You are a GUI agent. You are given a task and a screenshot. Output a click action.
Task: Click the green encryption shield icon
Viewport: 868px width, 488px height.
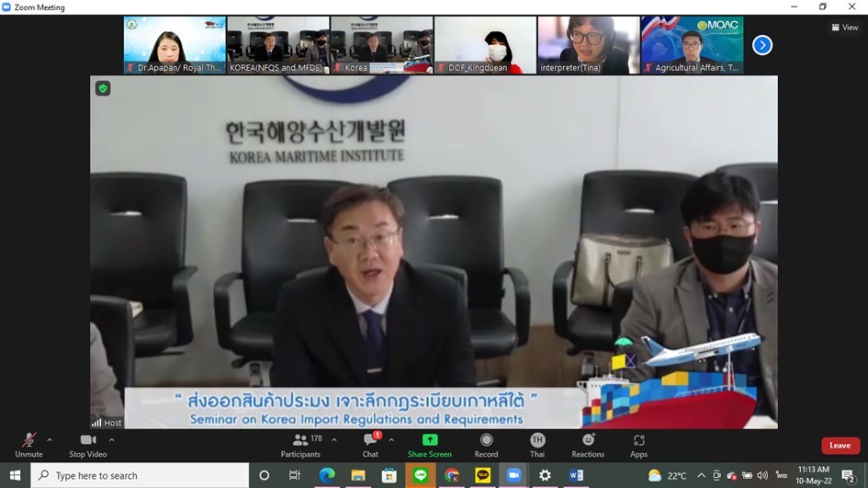[103, 88]
